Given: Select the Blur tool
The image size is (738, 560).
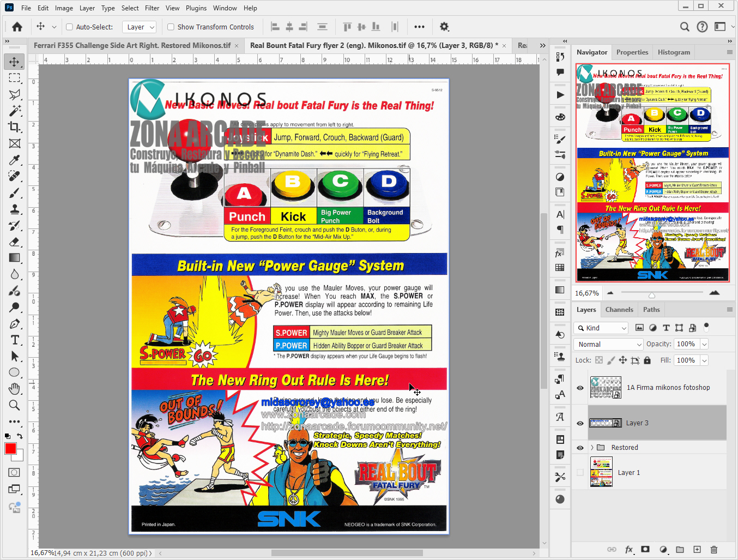Looking at the screenshot, I should tap(15, 274).
